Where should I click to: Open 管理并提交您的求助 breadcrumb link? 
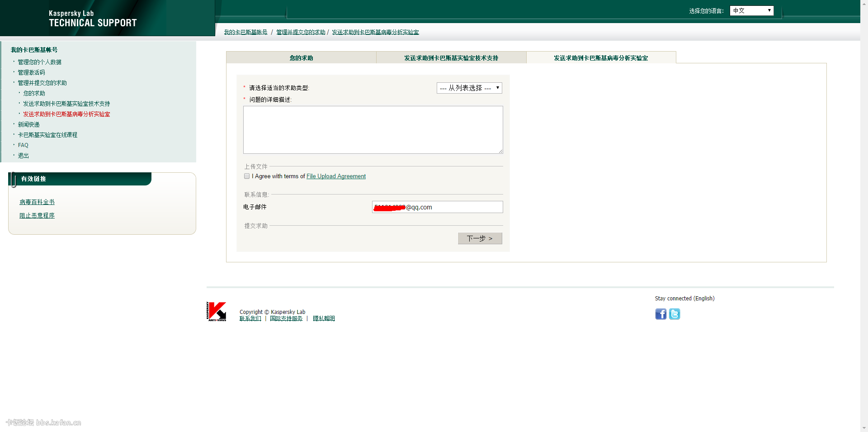click(x=301, y=32)
